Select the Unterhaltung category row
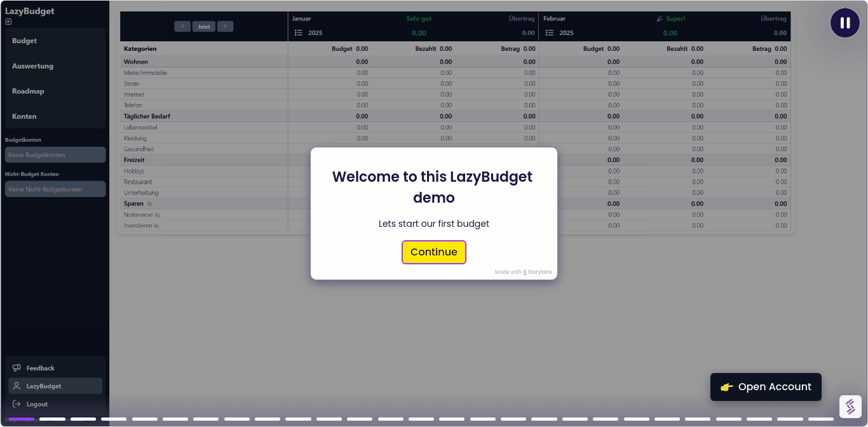The image size is (868, 427). pyautogui.click(x=456, y=193)
